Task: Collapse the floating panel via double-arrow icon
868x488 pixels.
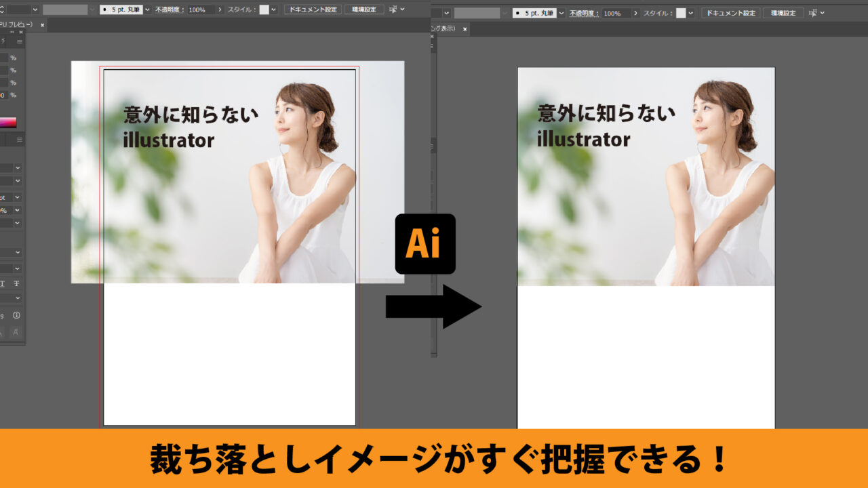Action: tap(12, 32)
